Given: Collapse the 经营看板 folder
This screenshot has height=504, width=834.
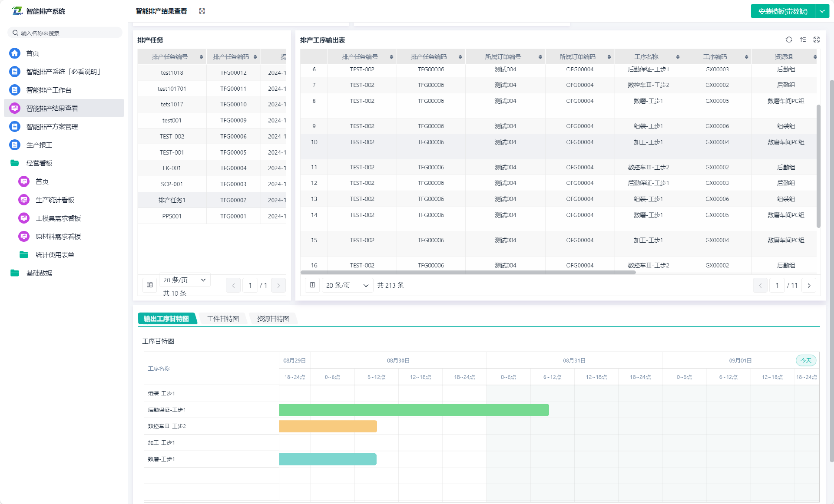Looking at the screenshot, I should pos(39,163).
